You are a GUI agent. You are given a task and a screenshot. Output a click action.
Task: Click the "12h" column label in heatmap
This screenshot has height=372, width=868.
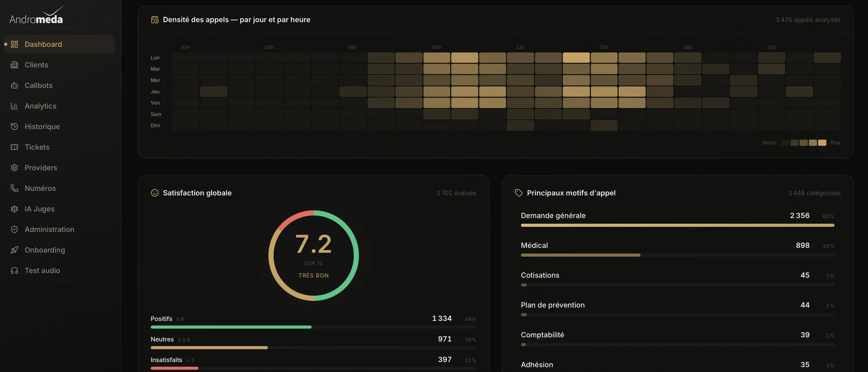coord(520,47)
